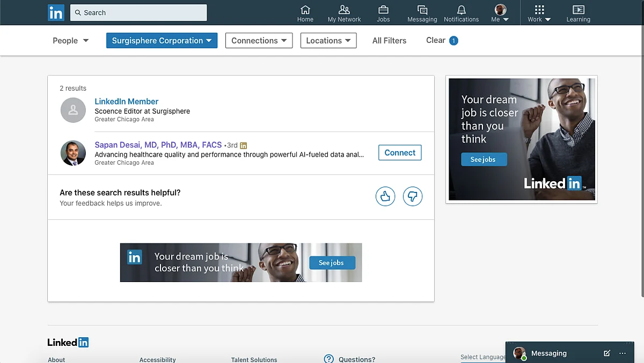Open the Questions? footer link
The image size is (644, 363).
[357, 360]
